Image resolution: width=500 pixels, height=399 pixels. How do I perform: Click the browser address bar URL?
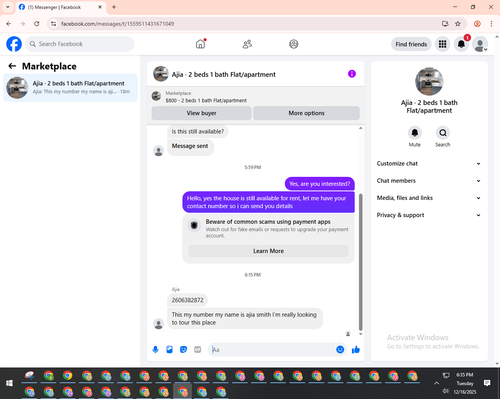[117, 24]
